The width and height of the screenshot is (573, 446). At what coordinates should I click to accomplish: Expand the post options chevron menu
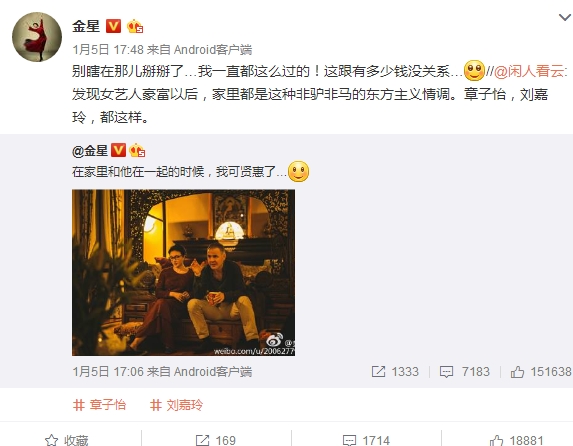pyautogui.click(x=565, y=17)
